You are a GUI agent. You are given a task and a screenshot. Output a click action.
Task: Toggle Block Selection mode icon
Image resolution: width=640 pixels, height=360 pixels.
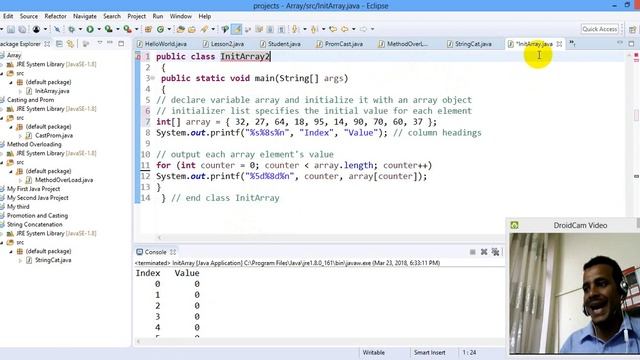click(x=270, y=29)
